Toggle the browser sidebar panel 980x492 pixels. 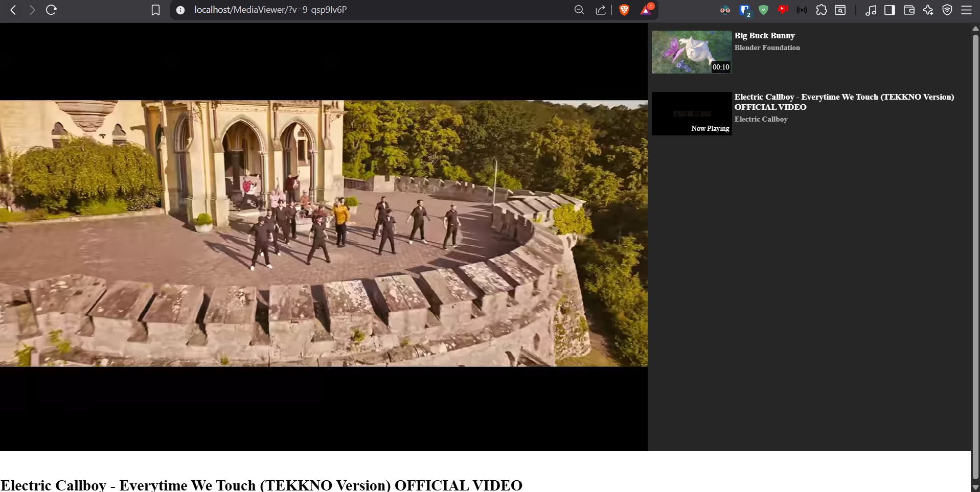(x=890, y=10)
